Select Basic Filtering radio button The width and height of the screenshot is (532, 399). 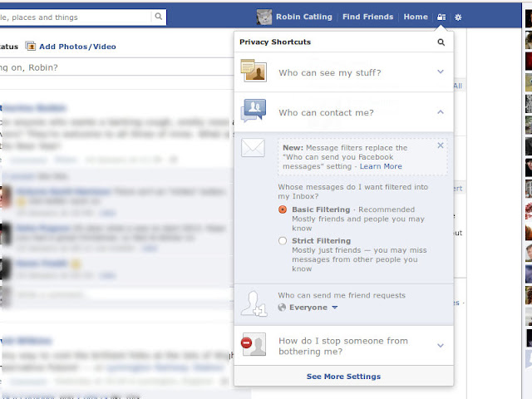(283, 209)
